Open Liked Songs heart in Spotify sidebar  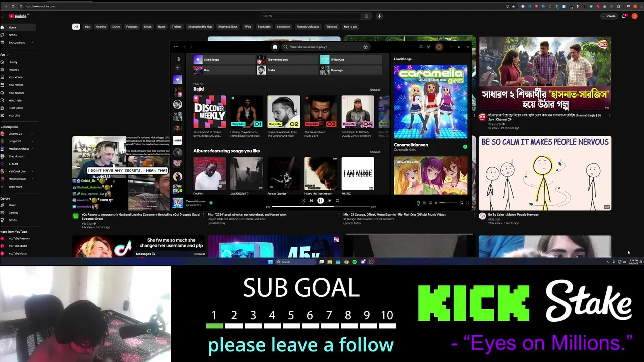point(177,80)
